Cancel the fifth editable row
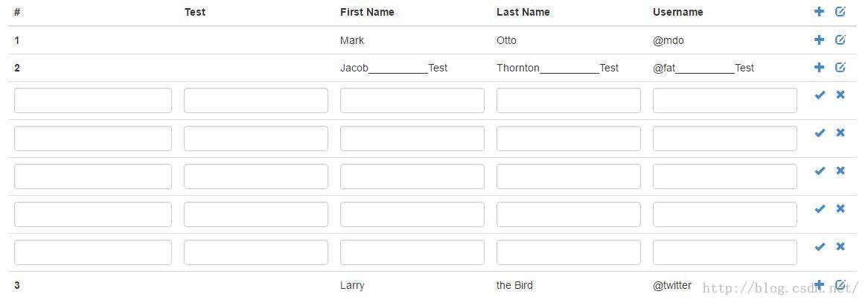 click(x=840, y=247)
